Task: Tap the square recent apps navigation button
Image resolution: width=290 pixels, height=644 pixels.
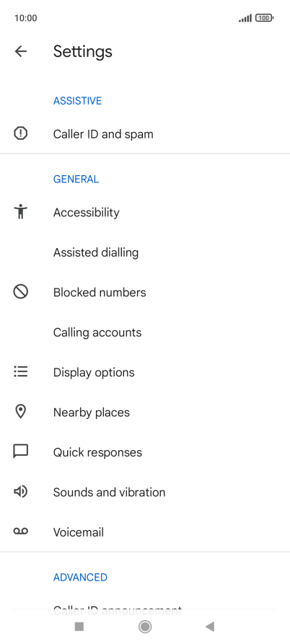Action: [79, 627]
